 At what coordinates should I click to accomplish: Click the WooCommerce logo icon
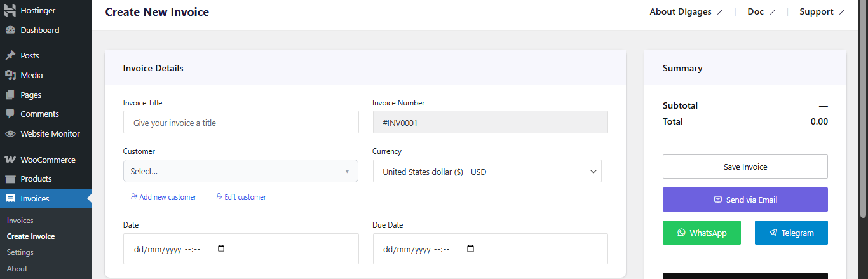(x=10, y=160)
